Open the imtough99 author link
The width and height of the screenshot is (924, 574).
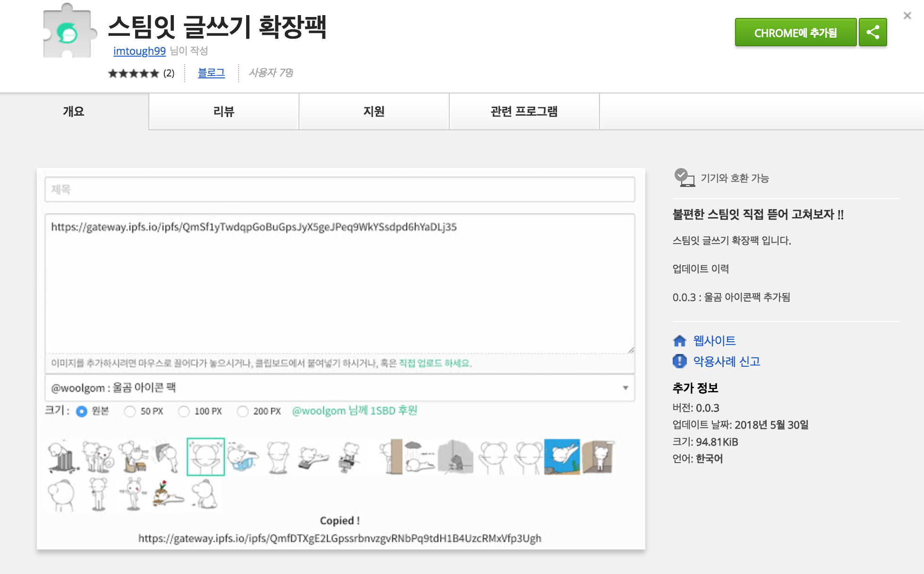139,51
